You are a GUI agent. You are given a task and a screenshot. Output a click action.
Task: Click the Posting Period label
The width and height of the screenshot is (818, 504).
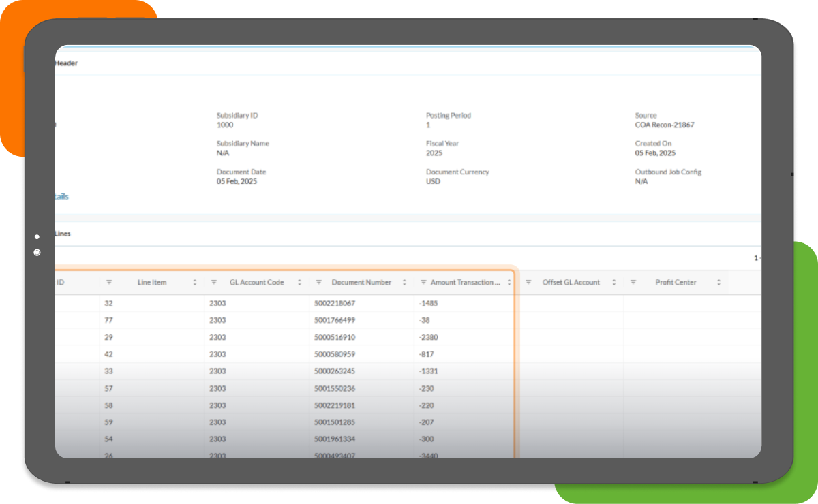coord(449,116)
